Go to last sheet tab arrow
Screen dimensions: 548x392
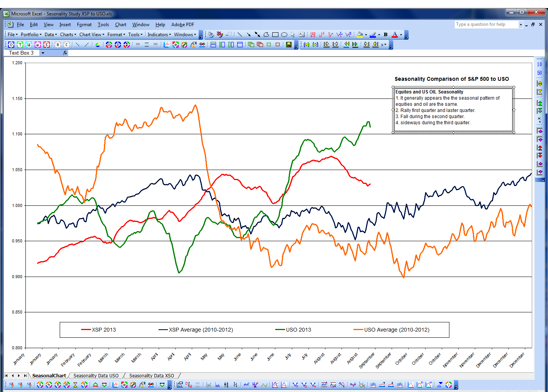pyautogui.click(x=25, y=376)
